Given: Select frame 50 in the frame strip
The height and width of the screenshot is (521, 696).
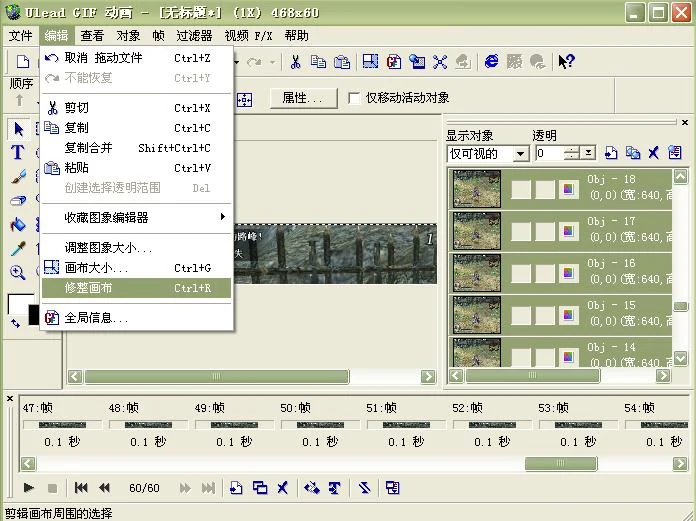Looking at the screenshot, I should pyautogui.click(x=320, y=425).
